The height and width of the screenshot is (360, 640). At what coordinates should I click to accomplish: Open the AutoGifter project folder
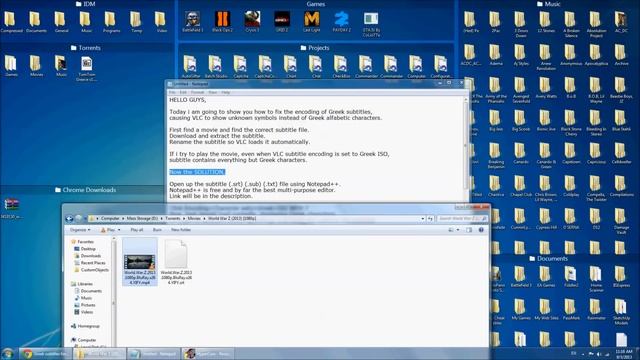(x=190, y=67)
